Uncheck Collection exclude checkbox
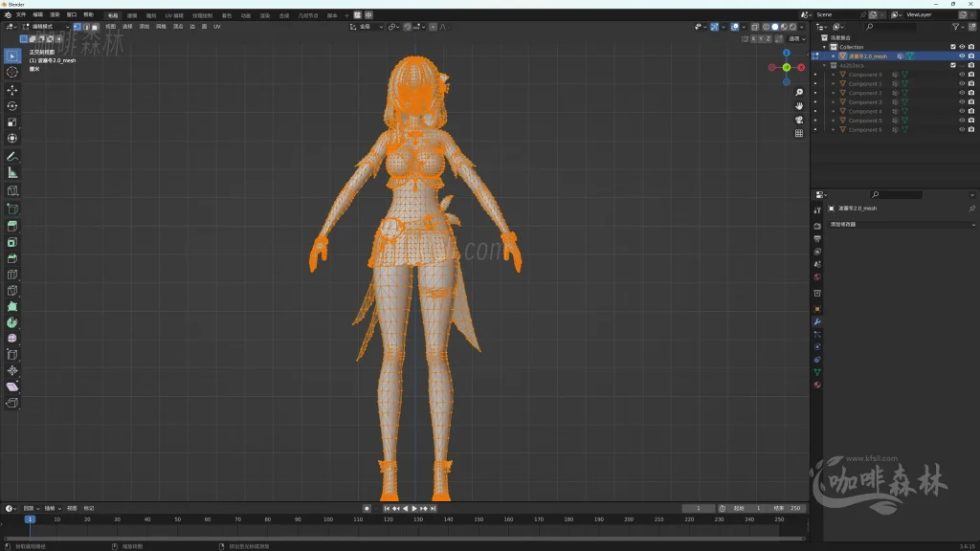The height and width of the screenshot is (551, 980). coord(953,47)
